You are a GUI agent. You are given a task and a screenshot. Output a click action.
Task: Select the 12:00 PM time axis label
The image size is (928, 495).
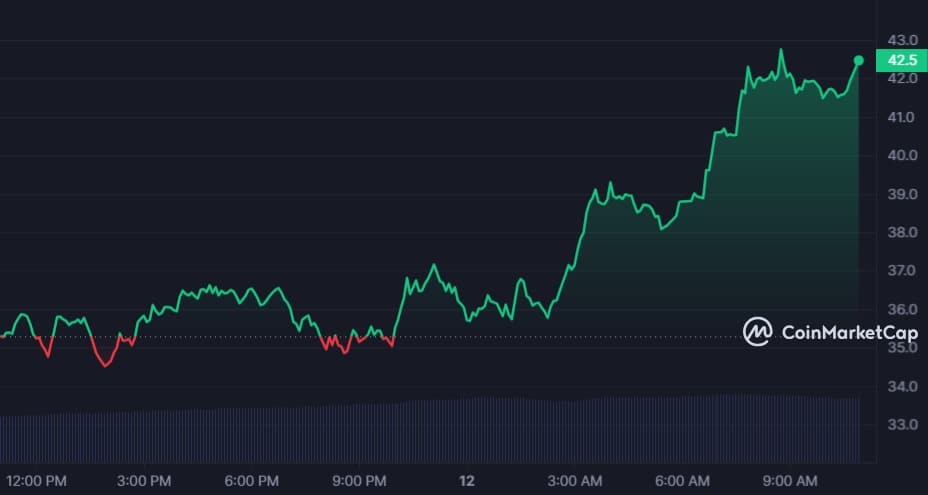point(36,481)
